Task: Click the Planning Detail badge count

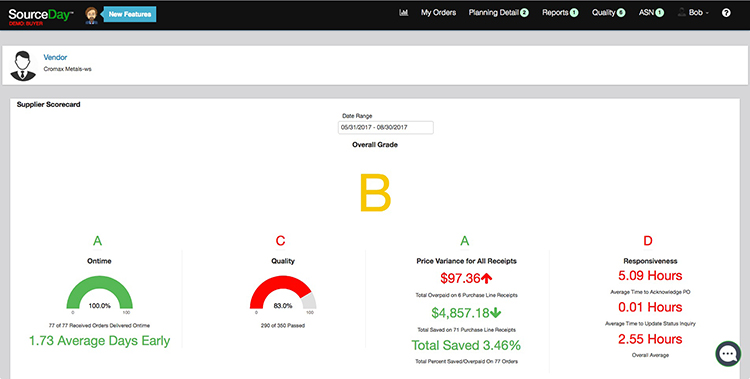Action: pyautogui.click(x=524, y=13)
